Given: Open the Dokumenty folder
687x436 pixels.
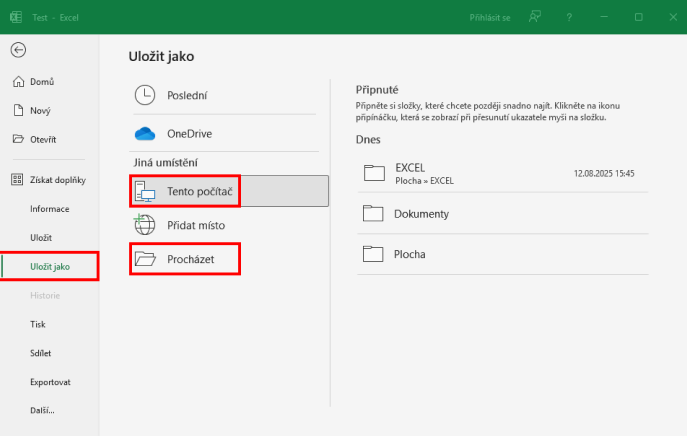Looking at the screenshot, I should (503, 214).
